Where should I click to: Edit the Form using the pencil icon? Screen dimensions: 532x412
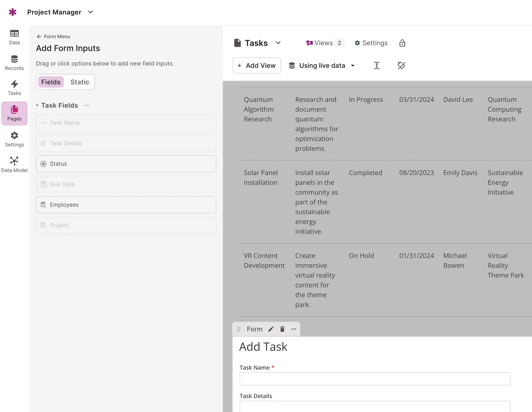pyautogui.click(x=271, y=329)
